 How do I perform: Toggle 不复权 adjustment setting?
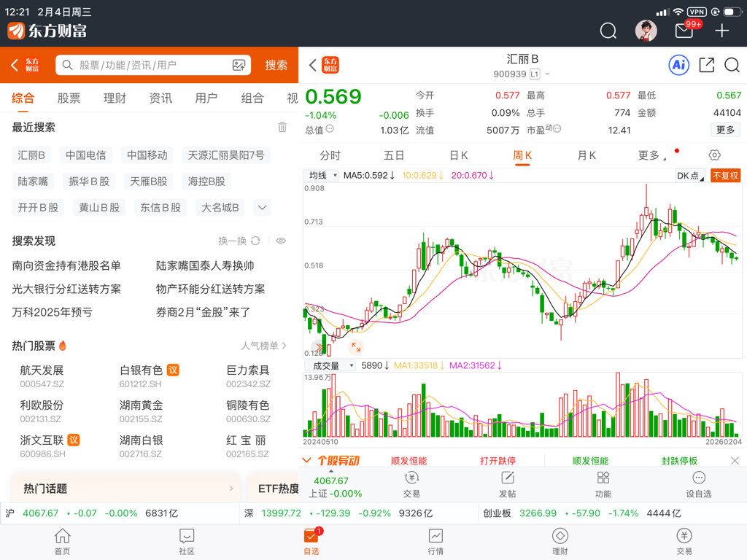[725, 175]
